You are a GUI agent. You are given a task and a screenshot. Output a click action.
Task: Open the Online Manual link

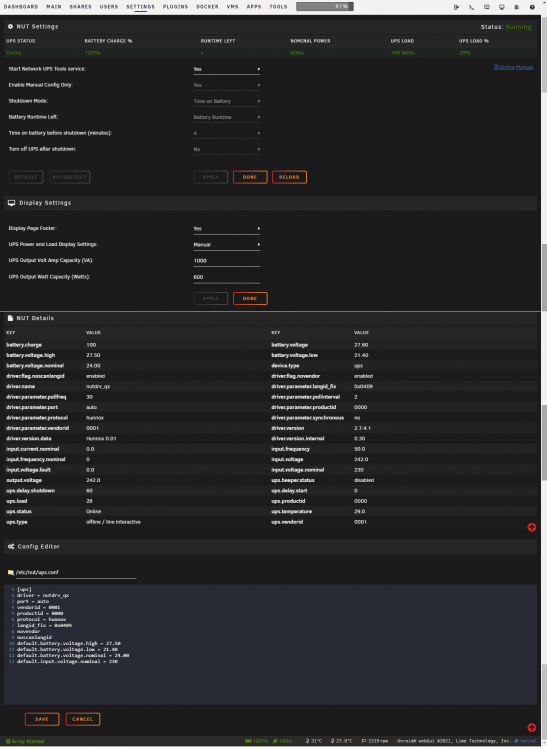pyautogui.click(x=516, y=67)
